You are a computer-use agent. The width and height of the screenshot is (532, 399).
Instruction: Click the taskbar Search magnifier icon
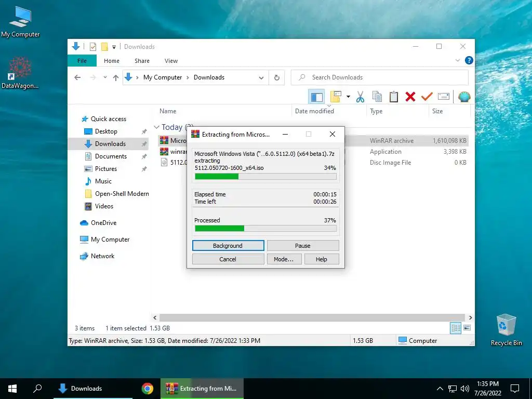click(37, 389)
